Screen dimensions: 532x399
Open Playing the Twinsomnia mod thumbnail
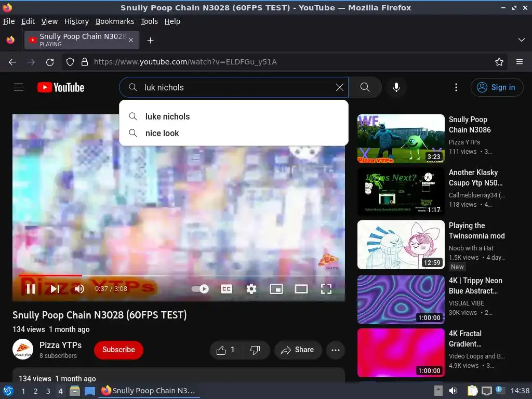coord(401,245)
